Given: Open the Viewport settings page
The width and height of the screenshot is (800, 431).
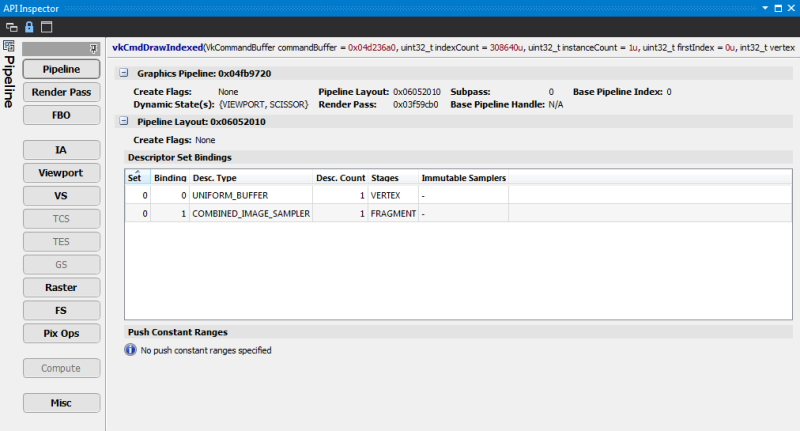Looking at the screenshot, I should pos(61,173).
